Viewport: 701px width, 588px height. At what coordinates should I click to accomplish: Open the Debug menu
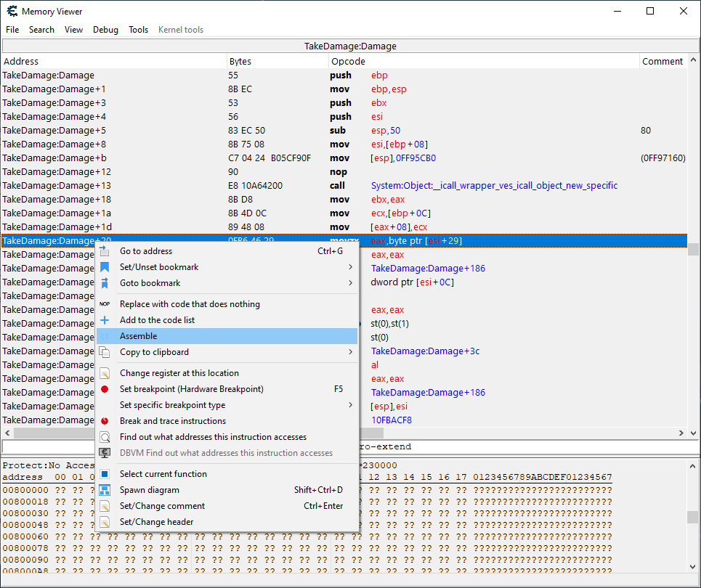[105, 30]
